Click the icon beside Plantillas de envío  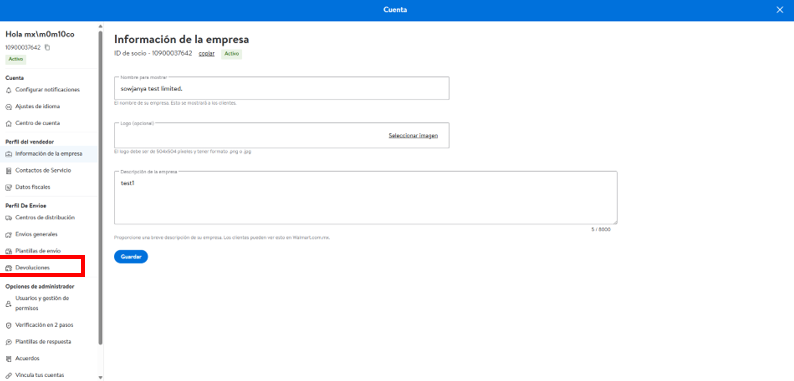click(x=8, y=251)
